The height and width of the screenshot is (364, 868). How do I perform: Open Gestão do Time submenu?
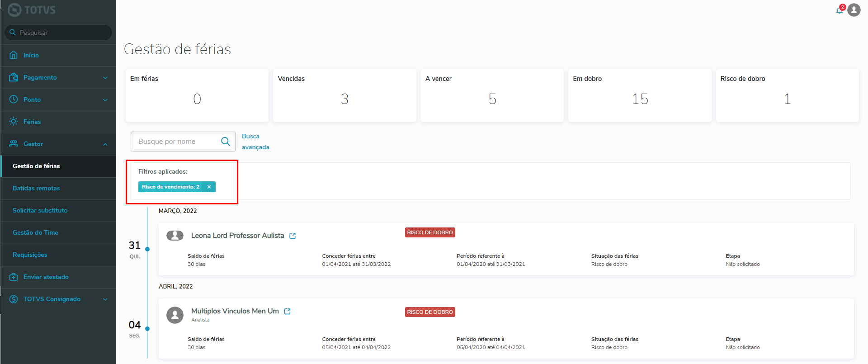point(58,232)
